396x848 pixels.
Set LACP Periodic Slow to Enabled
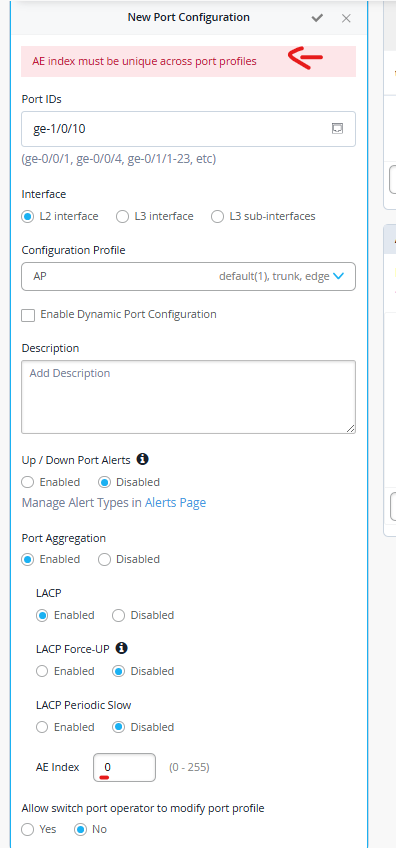[42, 727]
